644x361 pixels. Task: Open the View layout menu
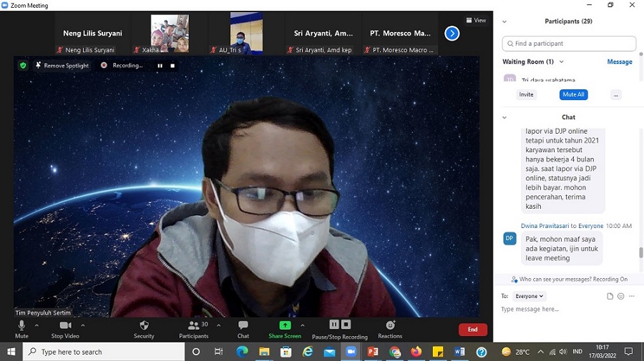pyautogui.click(x=476, y=20)
